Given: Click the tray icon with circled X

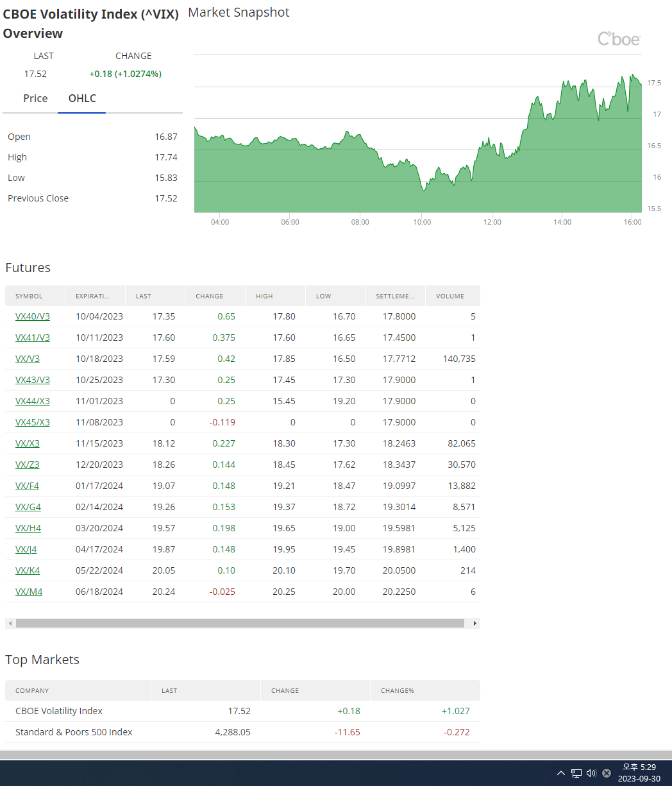Looking at the screenshot, I should click(607, 773).
